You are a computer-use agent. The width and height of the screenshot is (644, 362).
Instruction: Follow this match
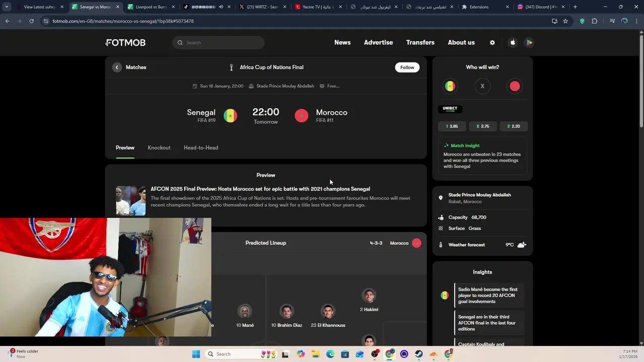[407, 67]
